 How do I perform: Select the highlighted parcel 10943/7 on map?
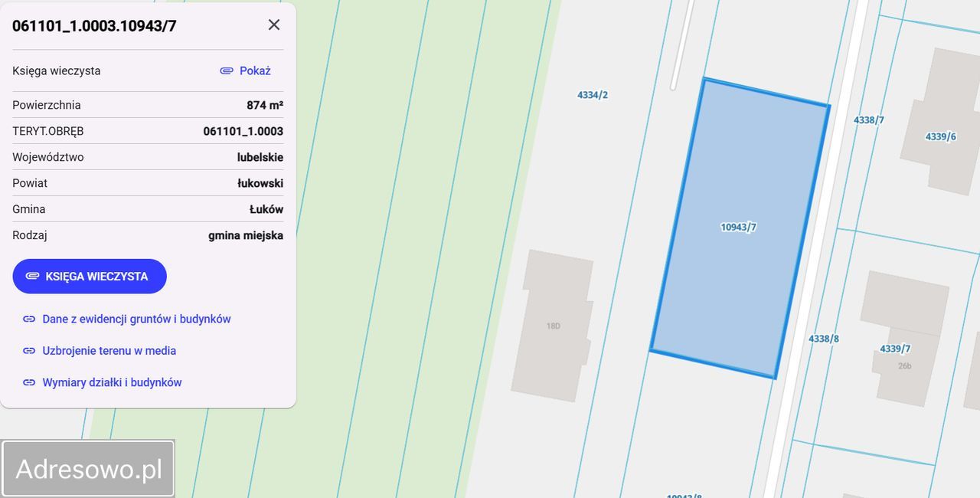(x=740, y=228)
